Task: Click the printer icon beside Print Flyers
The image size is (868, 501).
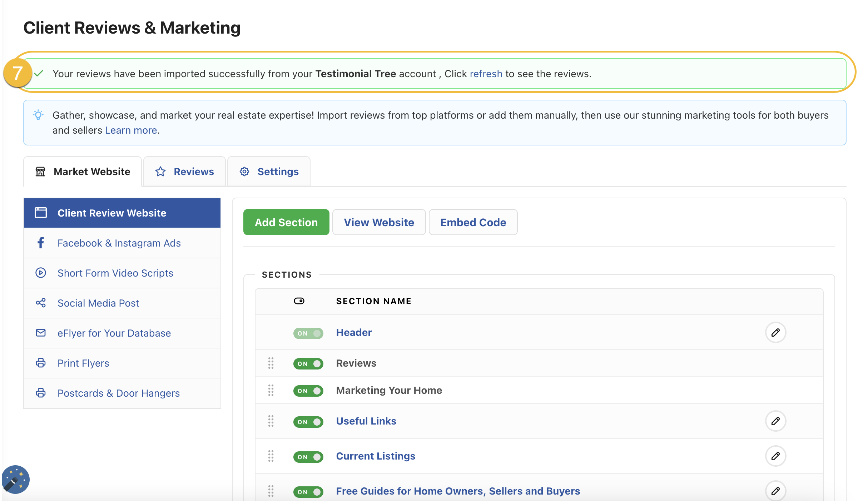Action: 40,363
